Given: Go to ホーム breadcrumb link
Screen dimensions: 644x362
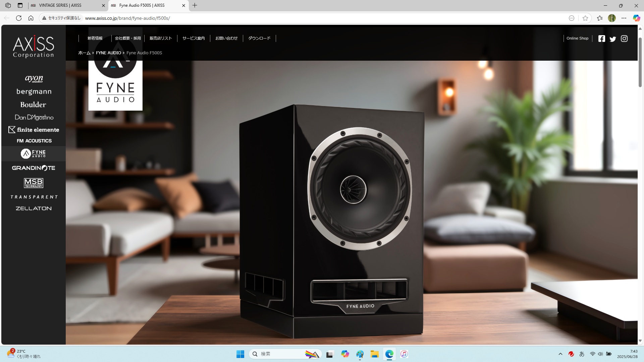Looking at the screenshot, I should [84, 53].
